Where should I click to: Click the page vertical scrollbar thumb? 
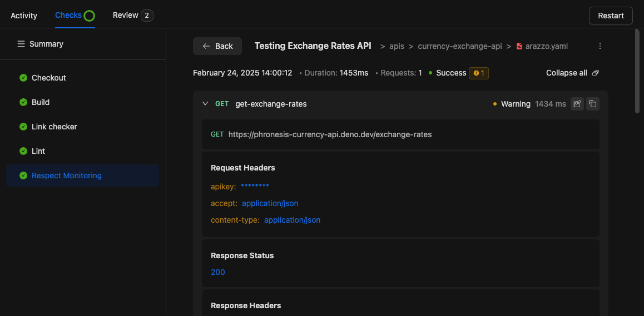(x=637, y=71)
